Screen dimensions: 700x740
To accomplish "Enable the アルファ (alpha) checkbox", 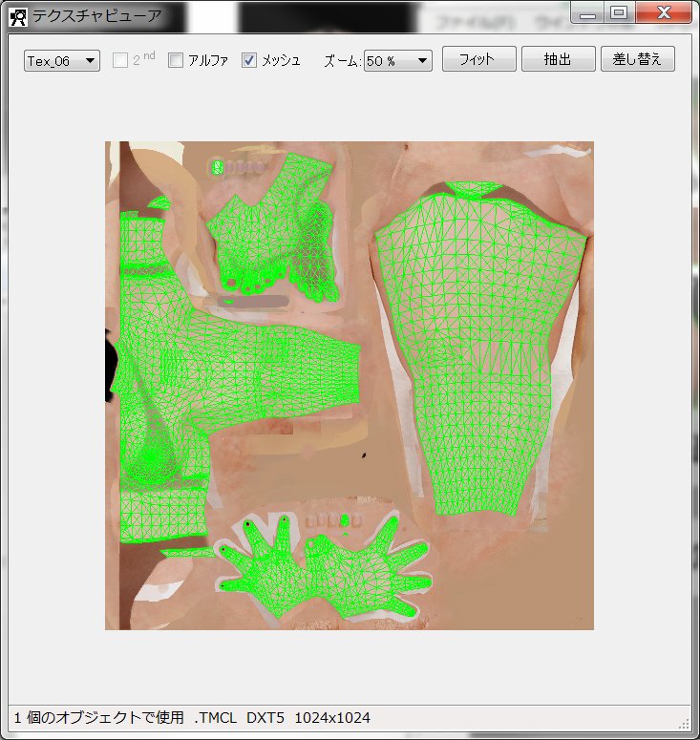I will coord(176,60).
